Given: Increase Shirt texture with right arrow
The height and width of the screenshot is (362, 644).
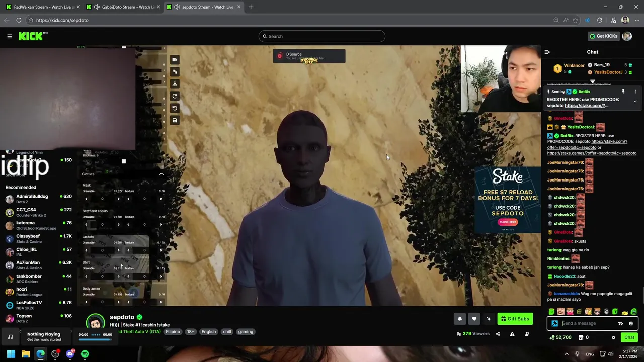Looking at the screenshot, I should coord(160,276).
